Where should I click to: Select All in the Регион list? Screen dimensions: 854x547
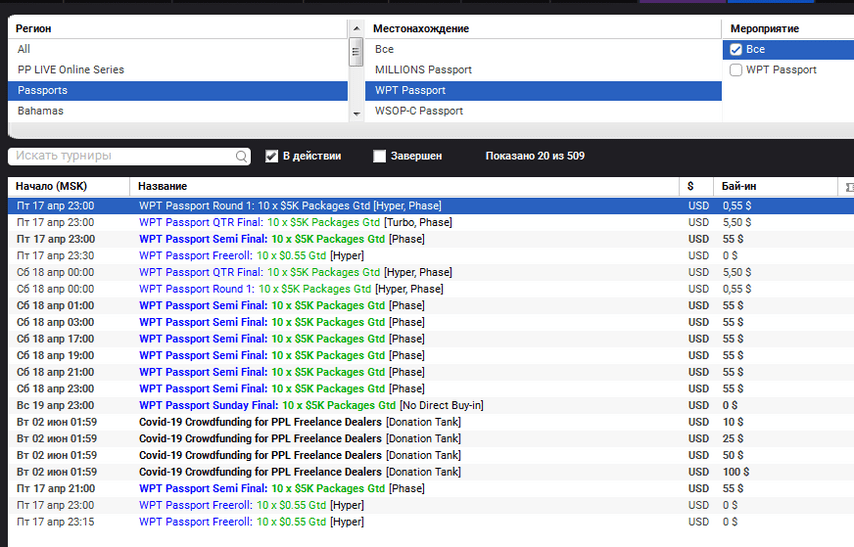click(178, 50)
